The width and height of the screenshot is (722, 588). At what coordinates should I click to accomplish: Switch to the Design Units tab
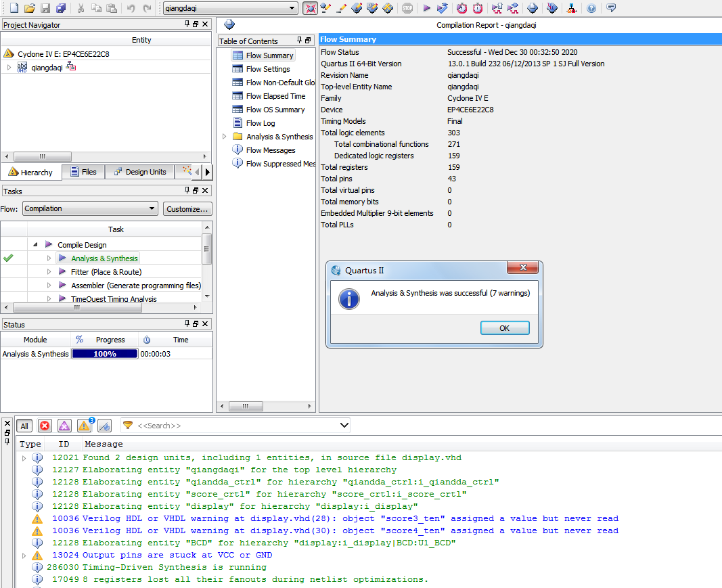[140, 172]
